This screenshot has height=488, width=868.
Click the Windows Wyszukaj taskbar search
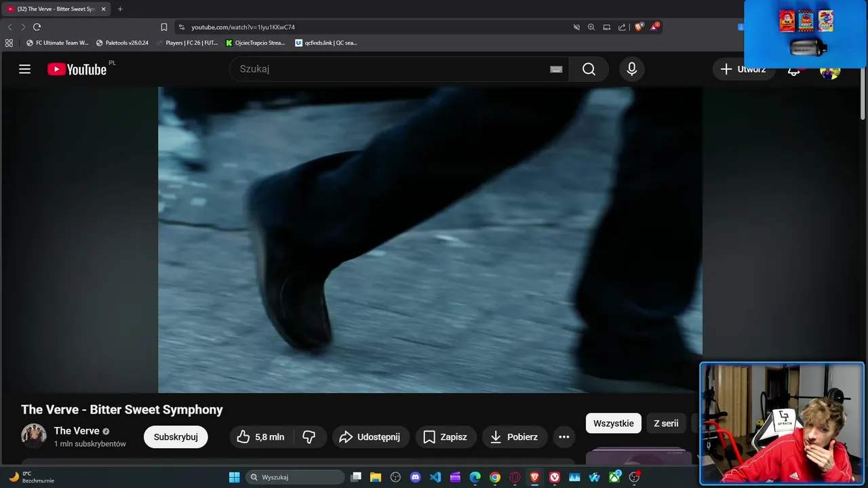(x=295, y=477)
